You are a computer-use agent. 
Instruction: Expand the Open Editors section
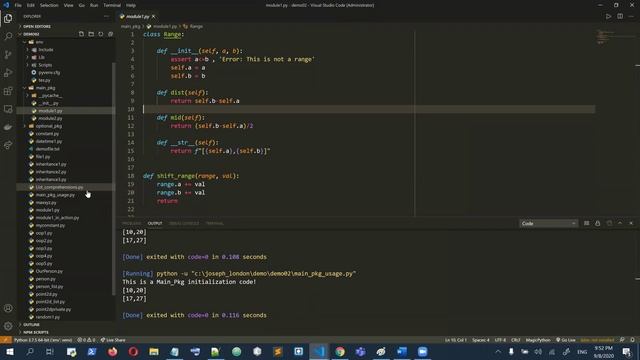coord(37,26)
